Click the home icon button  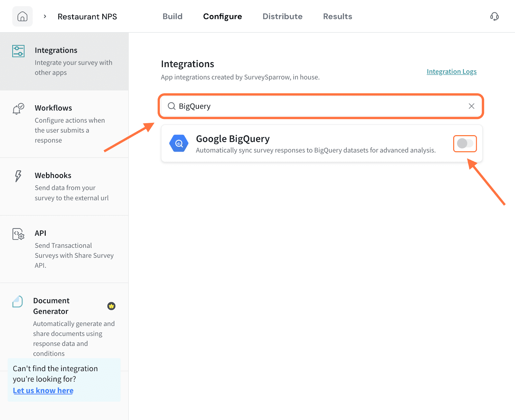[22, 16]
